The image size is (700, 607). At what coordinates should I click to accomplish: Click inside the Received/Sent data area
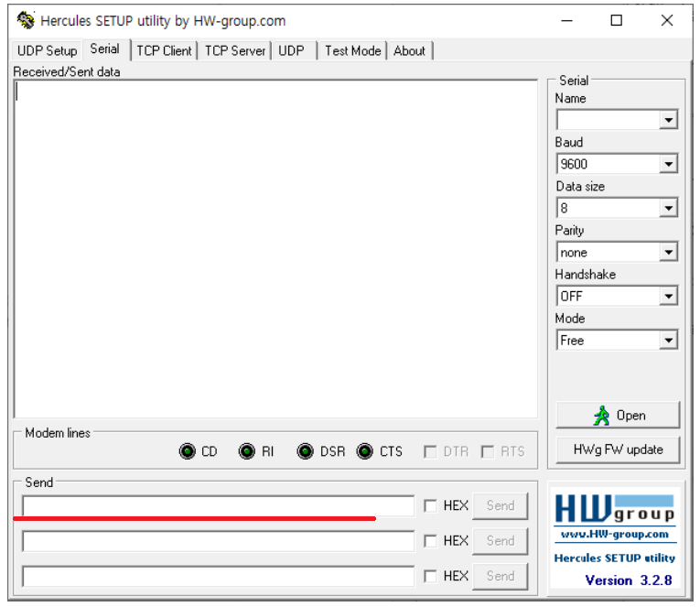click(x=275, y=249)
